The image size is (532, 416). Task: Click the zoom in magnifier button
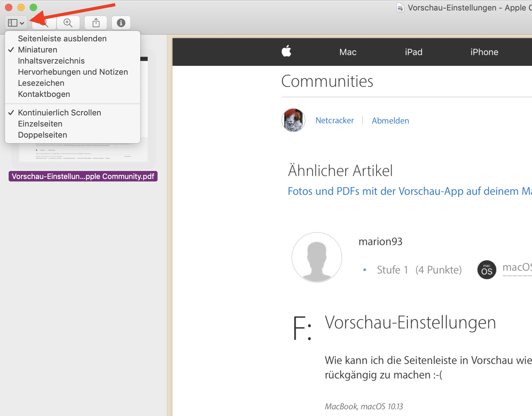tap(68, 23)
